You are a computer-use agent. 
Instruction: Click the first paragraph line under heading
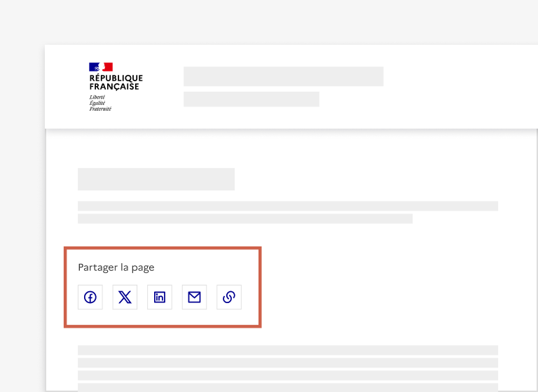pos(287,206)
